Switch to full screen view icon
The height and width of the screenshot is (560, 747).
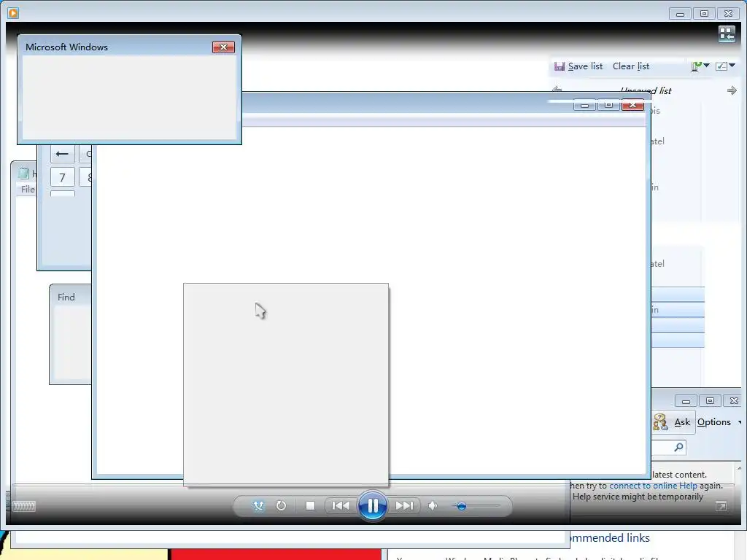721,506
